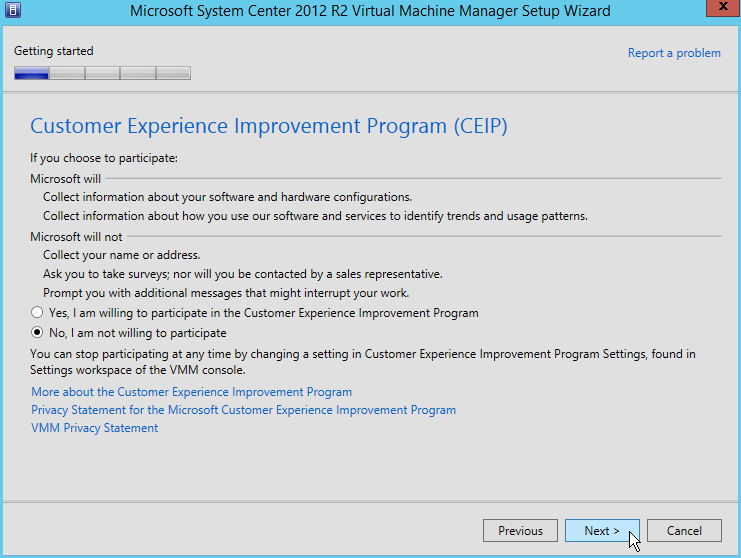Cancel the setup wizard
The width and height of the screenshot is (741, 558).
click(x=684, y=531)
